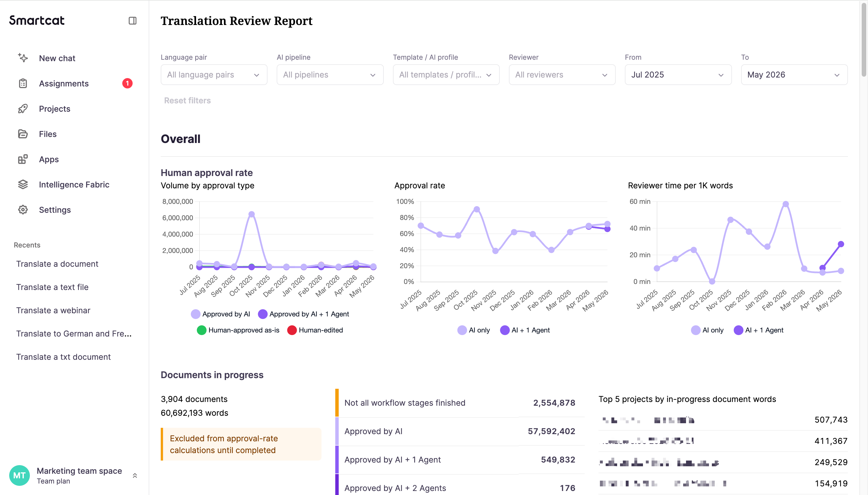This screenshot has height=495, width=868.
Task: Click the Assignments clipboard icon
Action: (23, 83)
